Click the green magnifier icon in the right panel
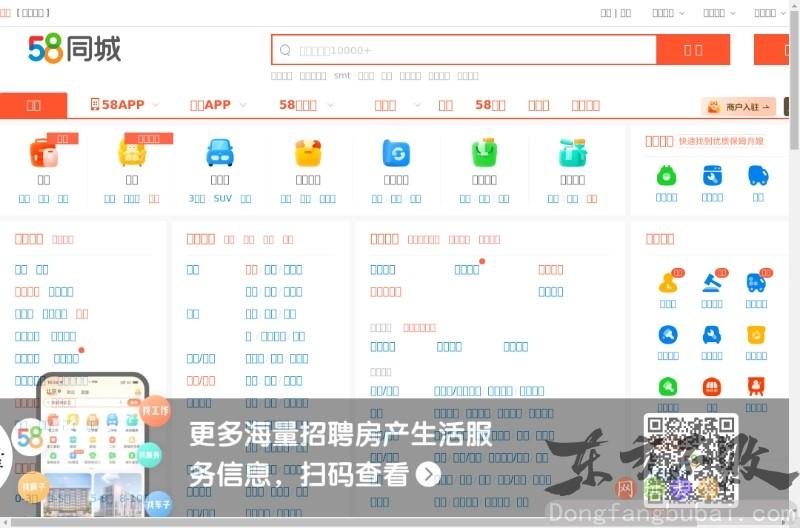800x528 pixels. [x=668, y=387]
